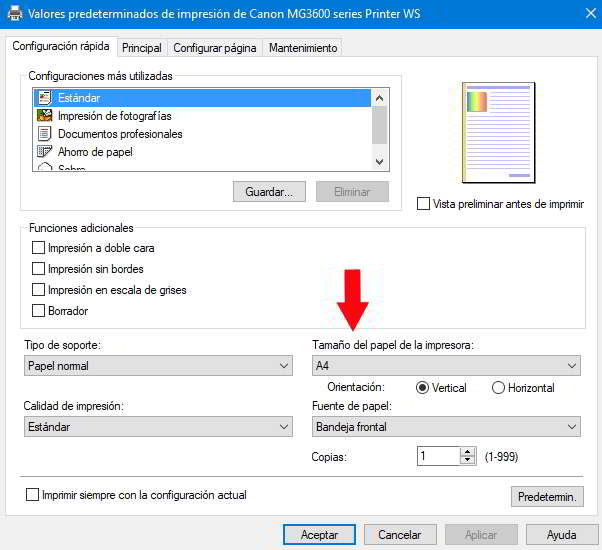Confirm with the Aceptar button
This screenshot has width=602, height=550.
click(x=319, y=535)
